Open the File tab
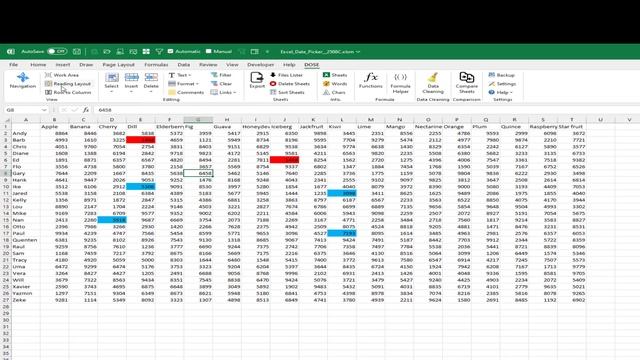Viewport: 640px width, 360px height. 13,64
